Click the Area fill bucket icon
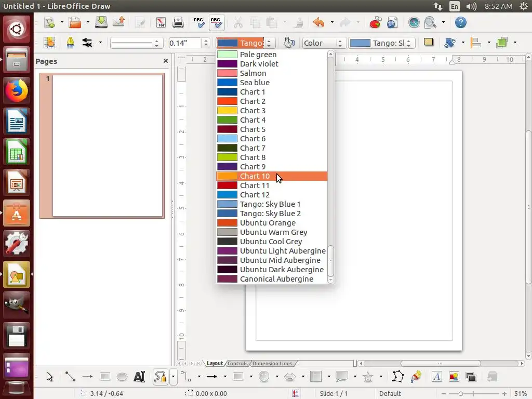 289,43
